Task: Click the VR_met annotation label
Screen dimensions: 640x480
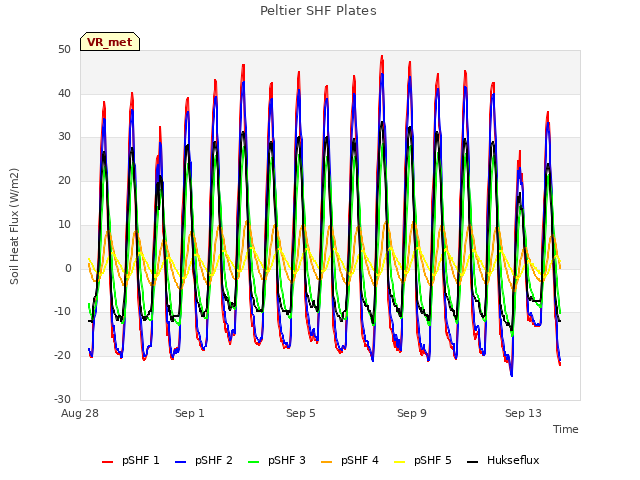Action: (x=110, y=42)
